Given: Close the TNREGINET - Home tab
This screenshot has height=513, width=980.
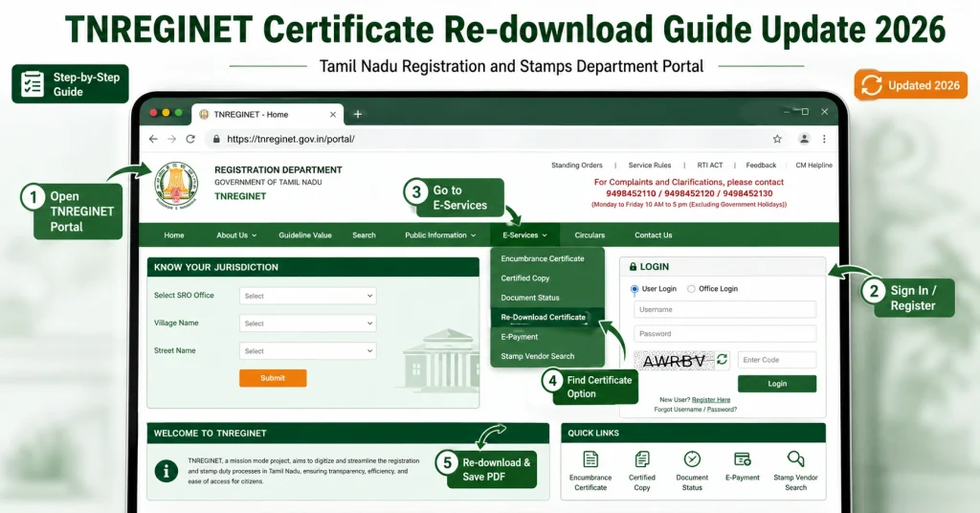Looking at the screenshot, I should pyautogui.click(x=332, y=114).
